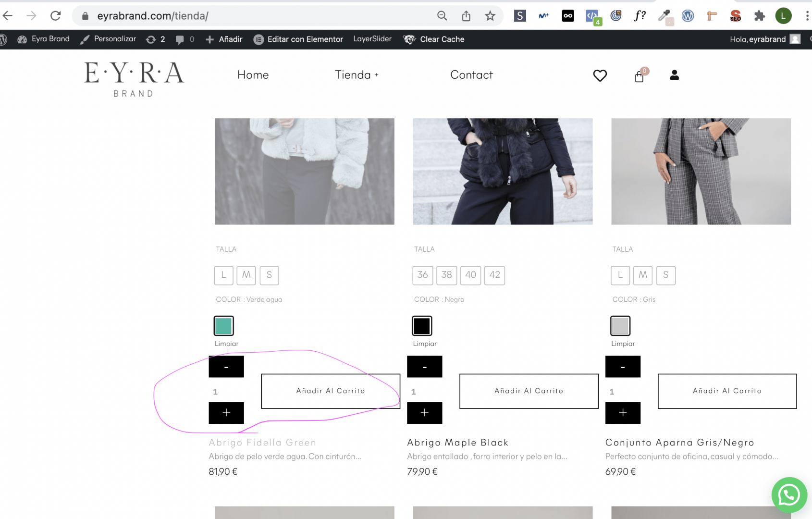Select size 38 for Abrigo Maple Black
Screen dimensions: 812x519
coord(447,275)
